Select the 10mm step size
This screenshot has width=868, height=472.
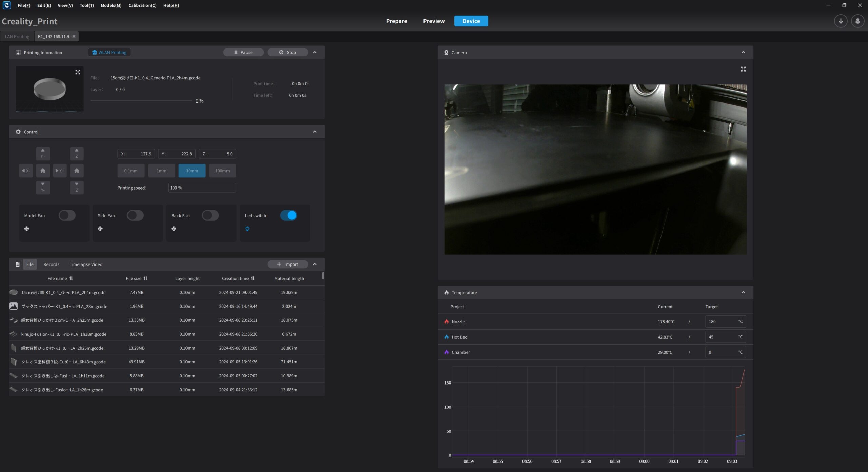point(192,171)
